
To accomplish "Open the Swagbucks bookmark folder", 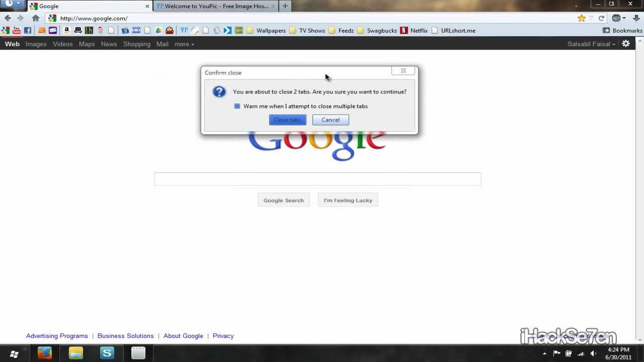I will coord(377,30).
